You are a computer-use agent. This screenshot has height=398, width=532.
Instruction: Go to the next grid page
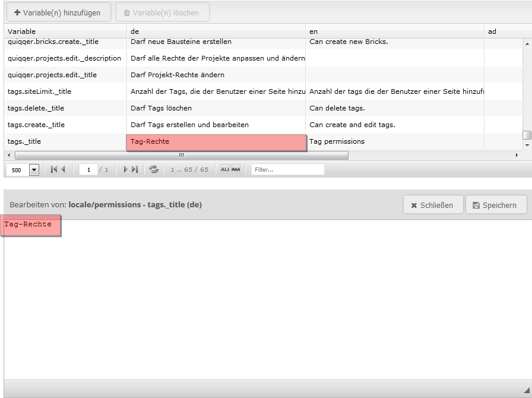[125, 170]
